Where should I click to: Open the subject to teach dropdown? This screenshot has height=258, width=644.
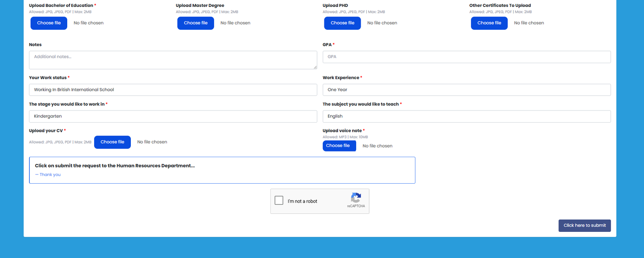point(466,116)
